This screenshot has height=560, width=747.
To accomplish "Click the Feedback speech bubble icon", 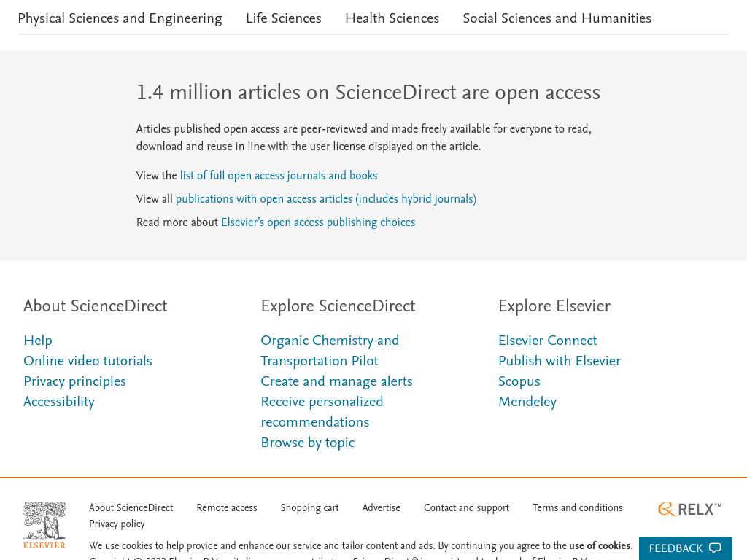I will point(715,548).
